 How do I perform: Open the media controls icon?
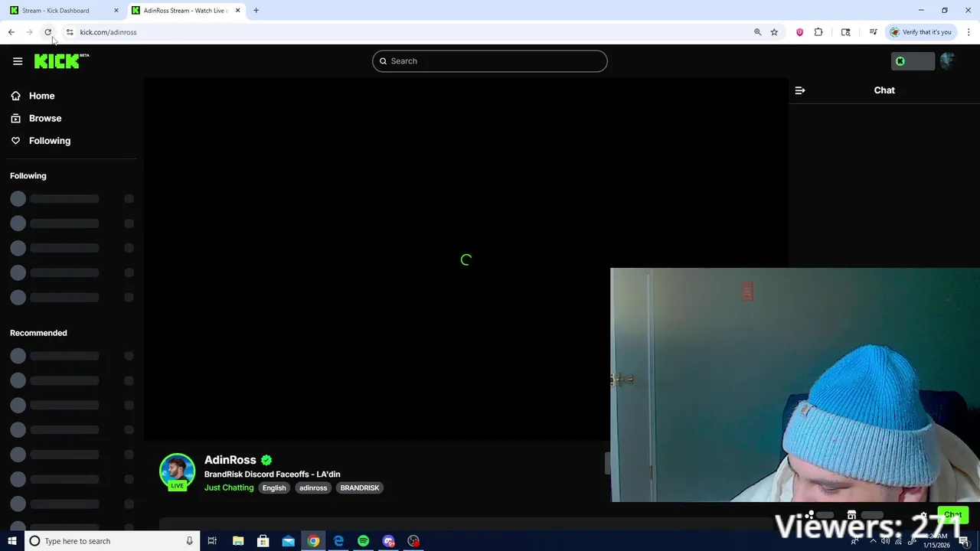[x=873, y=32]
